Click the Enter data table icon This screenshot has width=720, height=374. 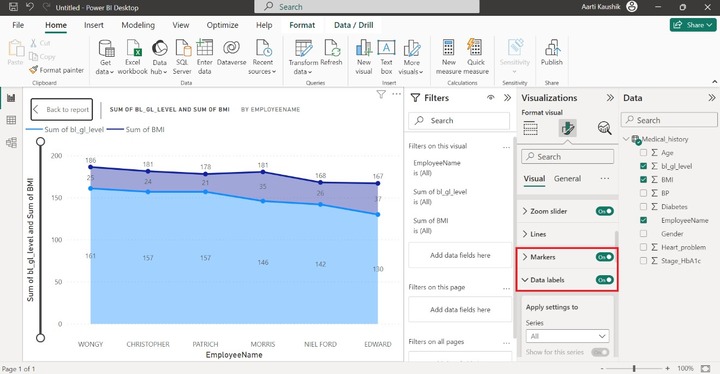tap(204, 48)
